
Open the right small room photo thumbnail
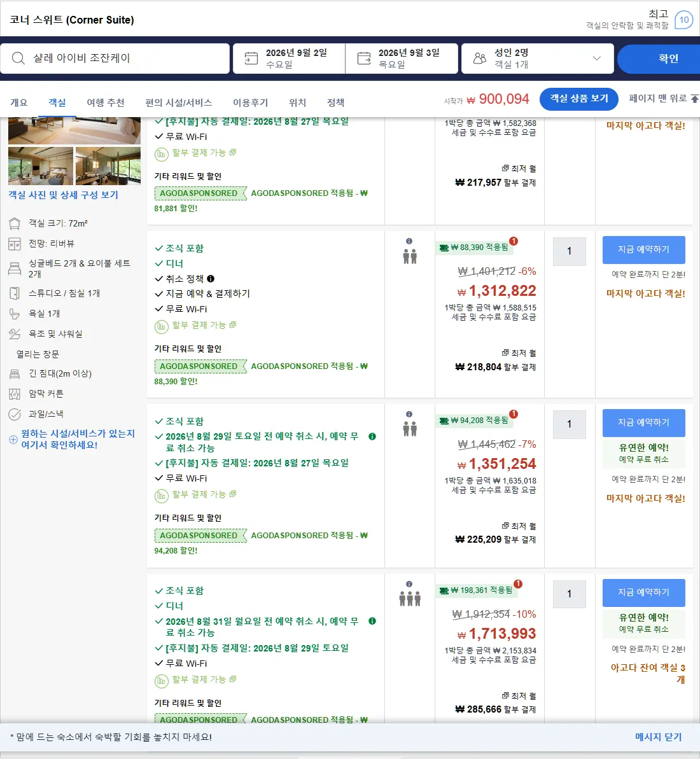(108, 166)
